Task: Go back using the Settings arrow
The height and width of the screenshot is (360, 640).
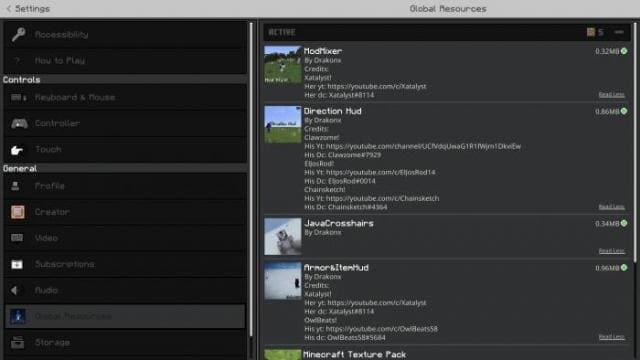Action: click(9, 9)
